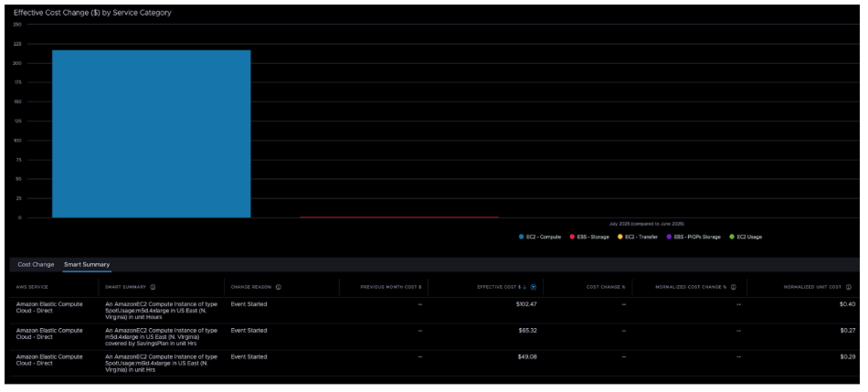
Task: Click the July 2025 (compared to June 2025) label
Action: (x=647, y=224)
